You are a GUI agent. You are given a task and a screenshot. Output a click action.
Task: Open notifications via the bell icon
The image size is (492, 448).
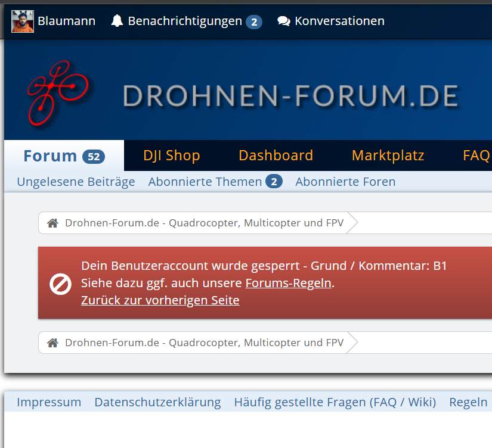tap(117, 20)
